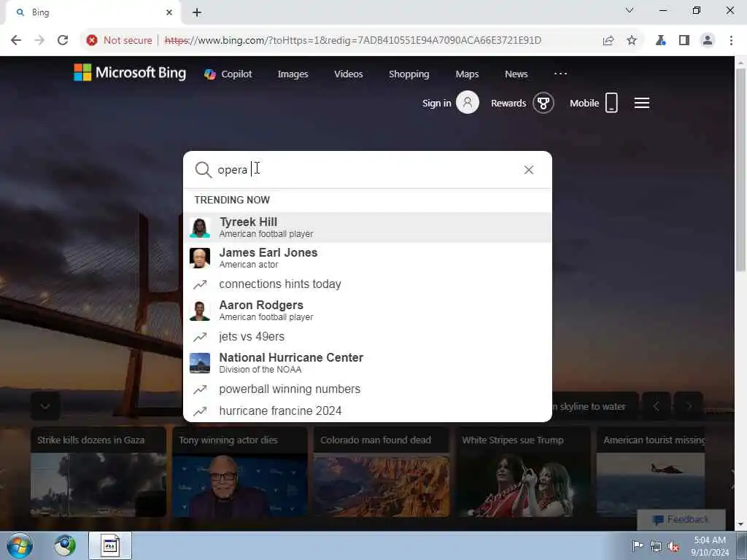This screenshot has width=747, height=560.
Task: Open the Windows Start button
Action: point(20,545)
